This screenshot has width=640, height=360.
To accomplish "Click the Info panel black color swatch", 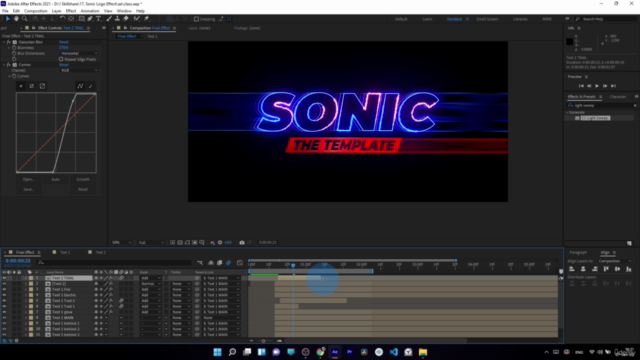I will (x=569, y=42).
